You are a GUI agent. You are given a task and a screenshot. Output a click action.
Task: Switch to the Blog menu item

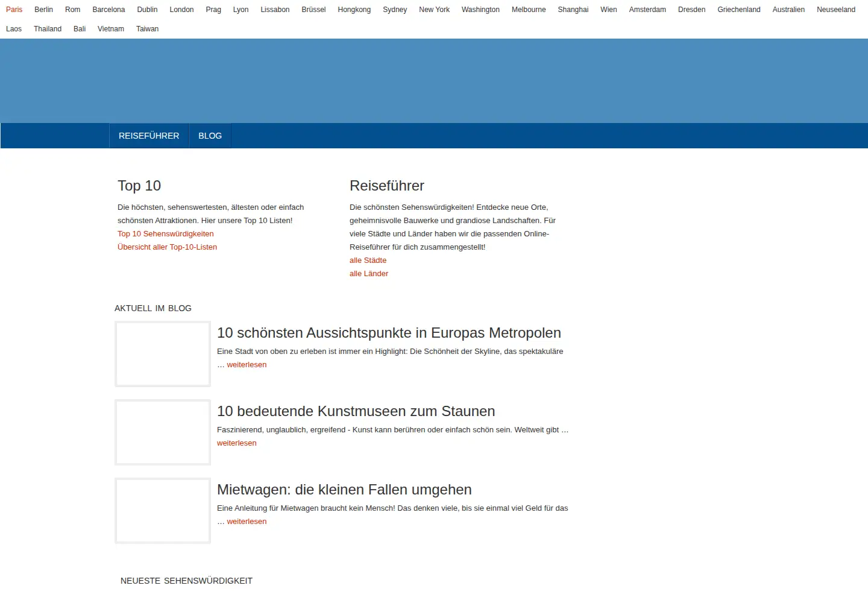[210, 136]
